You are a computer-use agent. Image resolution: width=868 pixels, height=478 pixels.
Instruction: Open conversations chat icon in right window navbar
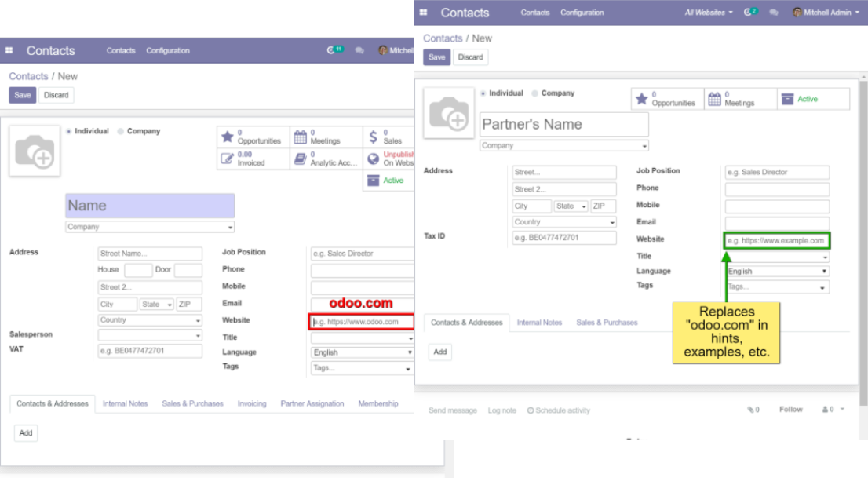[x=774, y=13]
